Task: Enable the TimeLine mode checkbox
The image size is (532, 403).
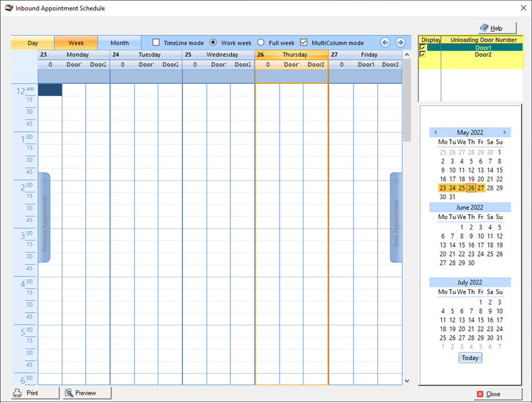Action: (x=156, y=43)
